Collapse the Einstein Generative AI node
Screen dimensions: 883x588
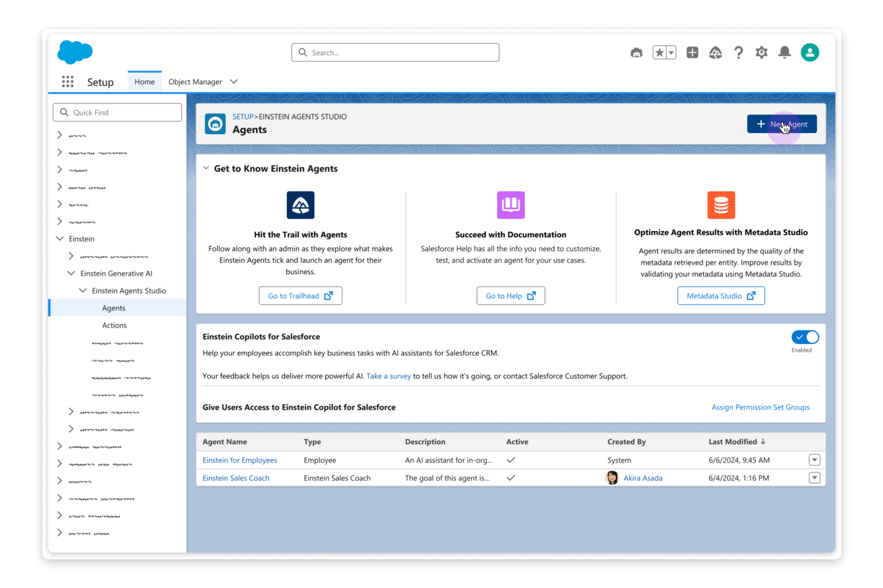[x=71, y=273]
